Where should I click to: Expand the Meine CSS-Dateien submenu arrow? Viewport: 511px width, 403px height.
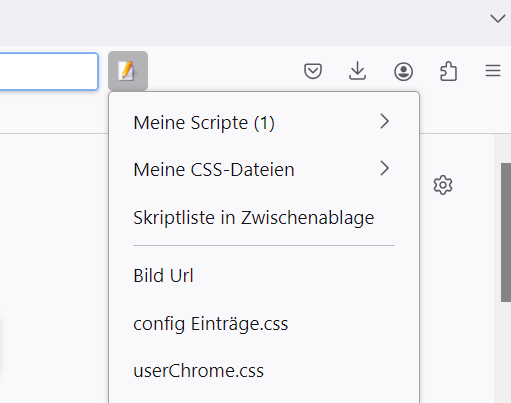[385, 168]
